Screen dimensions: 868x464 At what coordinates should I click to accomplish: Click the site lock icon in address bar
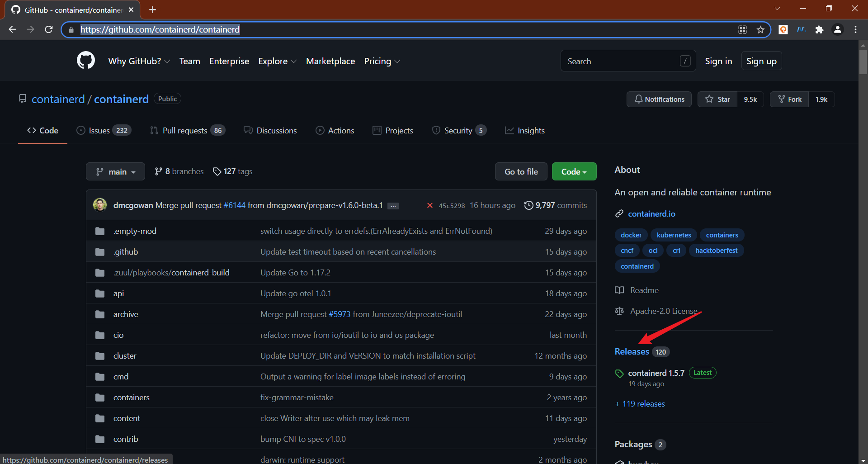[x=71, y=30]
